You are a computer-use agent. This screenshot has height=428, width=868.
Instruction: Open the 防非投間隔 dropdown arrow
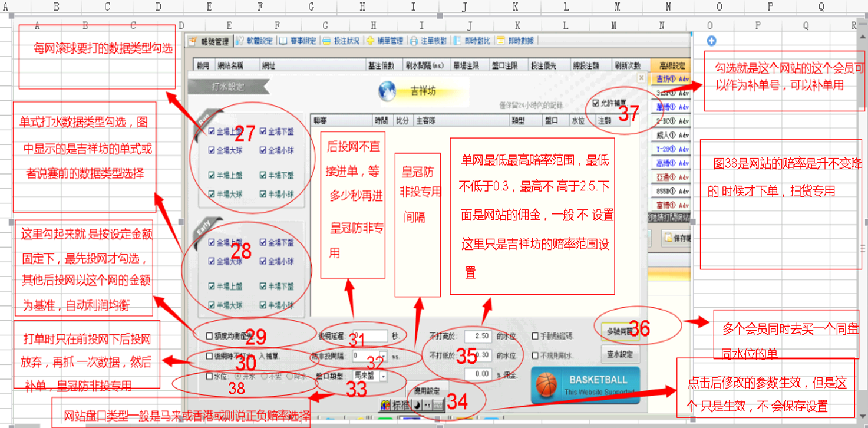[x=382, y=356]
